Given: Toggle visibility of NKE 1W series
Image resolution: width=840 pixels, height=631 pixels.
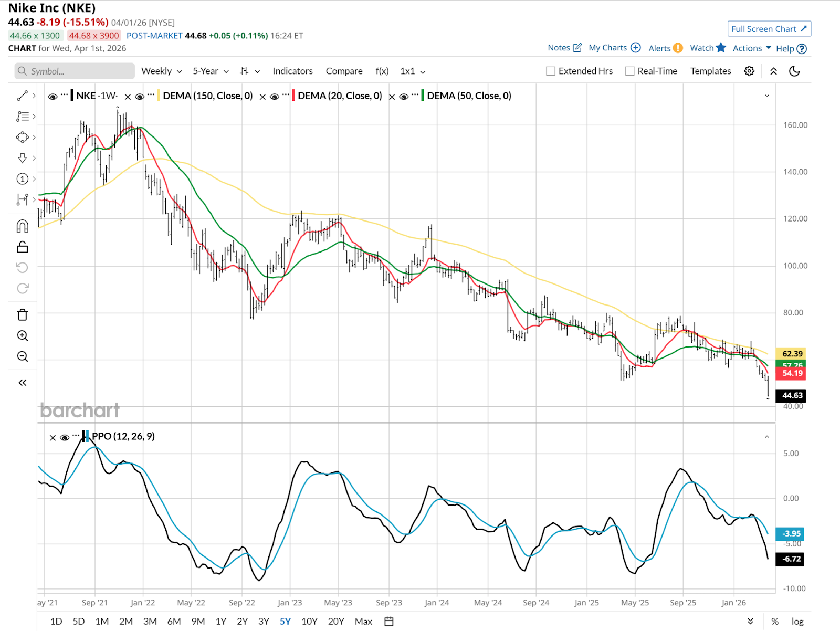Looking at the screenshot, I should tap(52, 97).
